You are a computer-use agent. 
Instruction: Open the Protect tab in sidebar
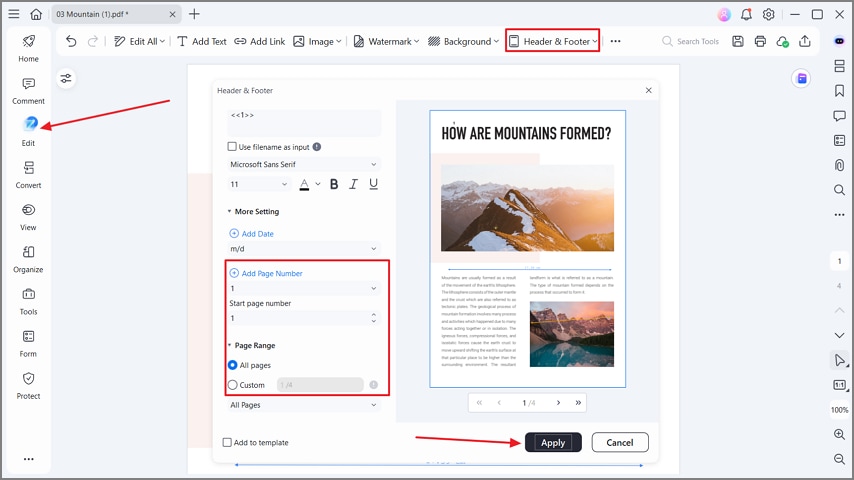(x=28, y=386)
